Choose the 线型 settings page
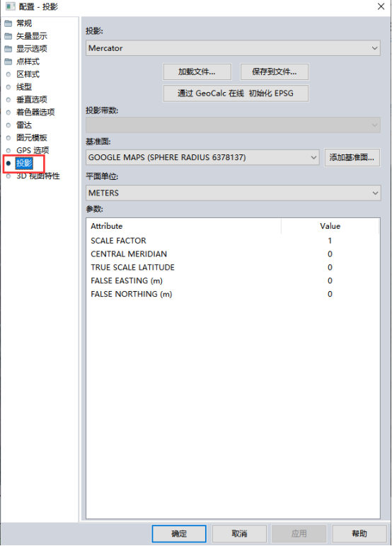The width and height of the screenshot is (392, 546). [24, 87]
